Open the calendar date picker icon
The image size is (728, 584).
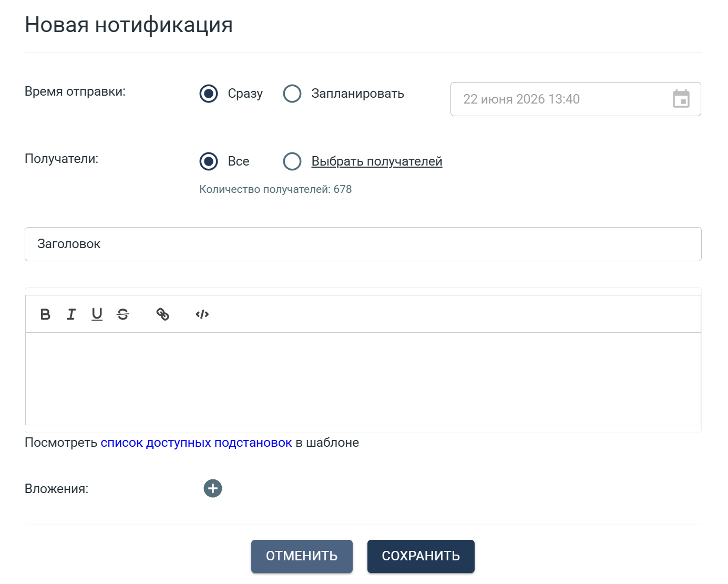coord(681,99)
